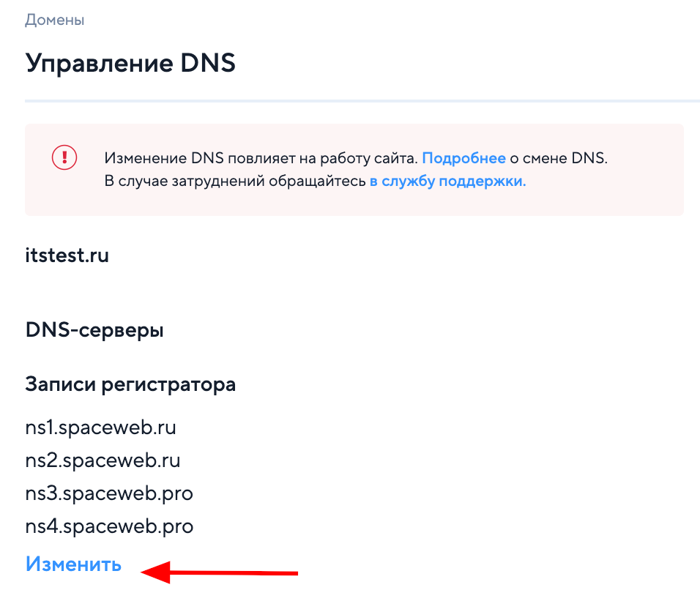This screenshot has width=700, height=612.
Task: Click the "Записи регистратора" subheading
Action: (x=130, y=384)
